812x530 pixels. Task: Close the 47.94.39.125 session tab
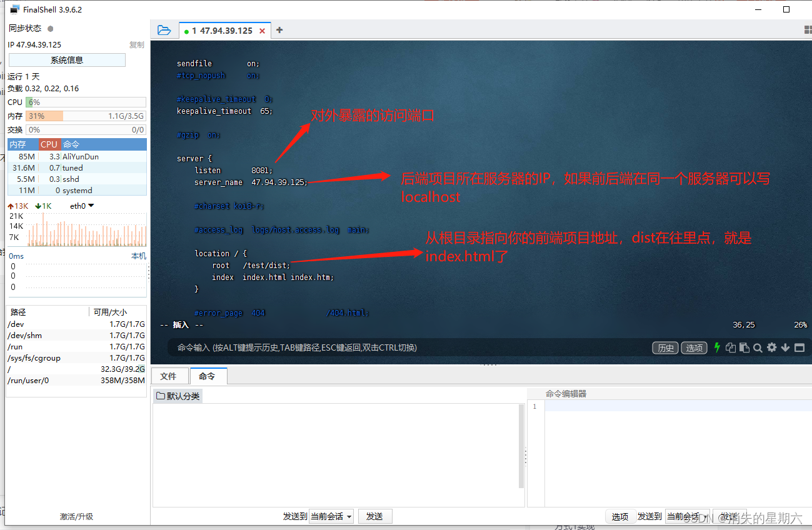pos(262,31)
